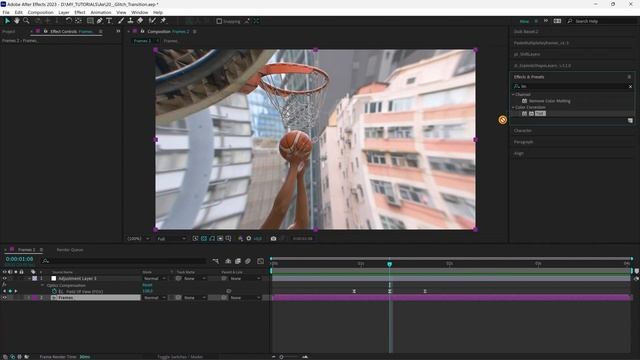Select the Rotation tool in toolbar
The image size is (640, 360).
[69, 21]
